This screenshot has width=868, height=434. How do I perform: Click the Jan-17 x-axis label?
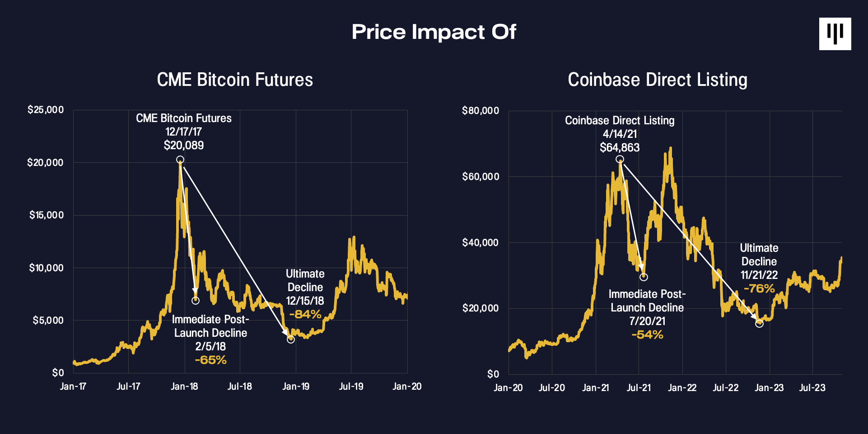[x=73, y=387]
